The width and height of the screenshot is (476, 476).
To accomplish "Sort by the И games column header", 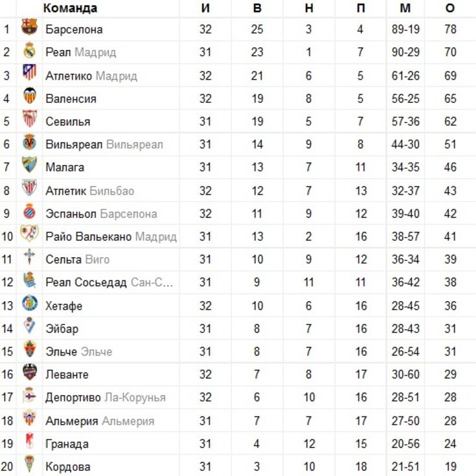I will coord(205,8).
